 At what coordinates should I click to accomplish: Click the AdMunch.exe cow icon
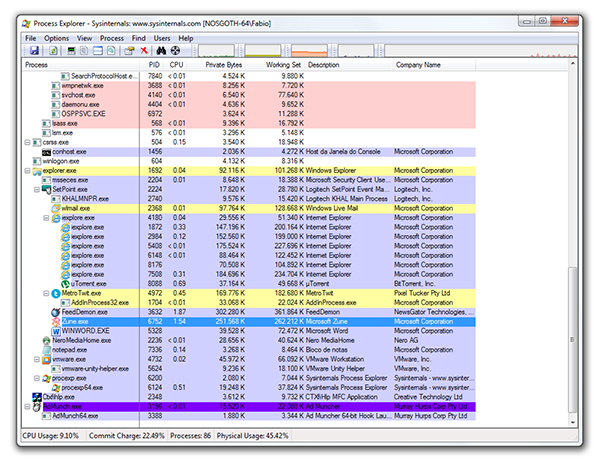click(x=37, y=406)
